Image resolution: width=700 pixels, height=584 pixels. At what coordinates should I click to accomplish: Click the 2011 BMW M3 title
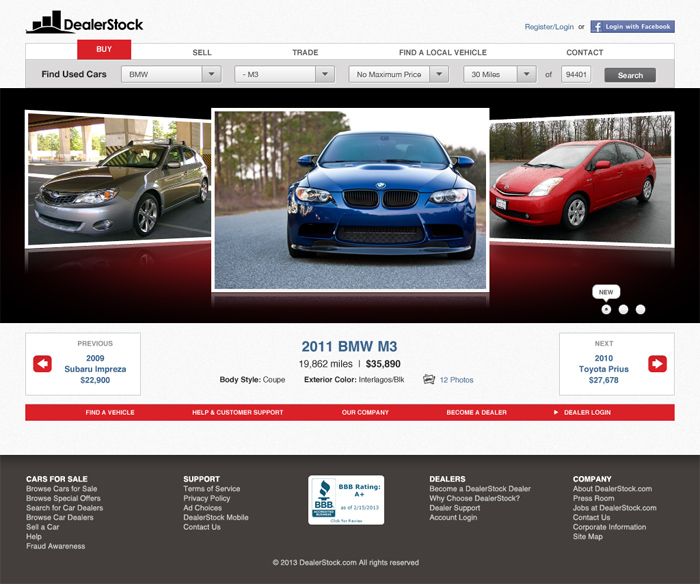[349, 346]
